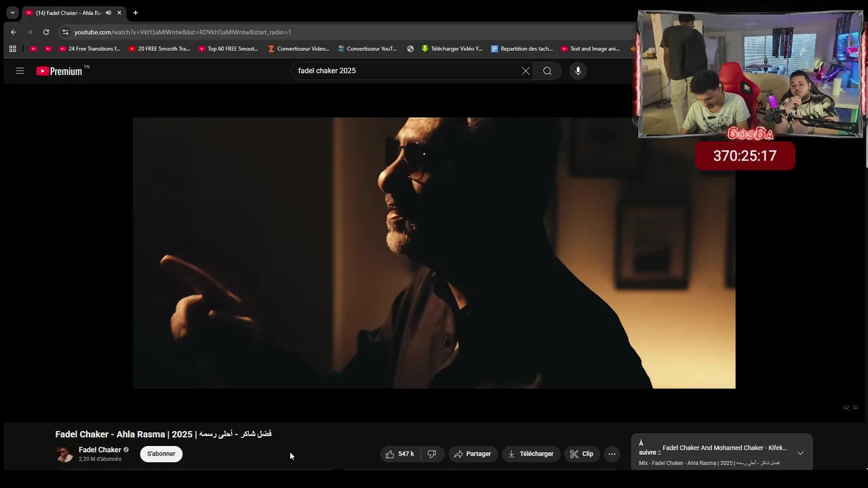
Task: Click the video player to pause
Action: 434,253
